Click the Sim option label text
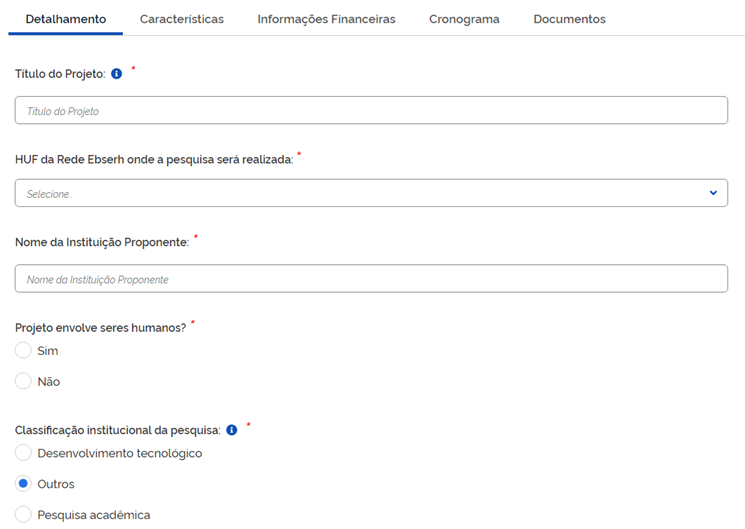Viewport: 745px width, 529px height. (x=48, y=351)
